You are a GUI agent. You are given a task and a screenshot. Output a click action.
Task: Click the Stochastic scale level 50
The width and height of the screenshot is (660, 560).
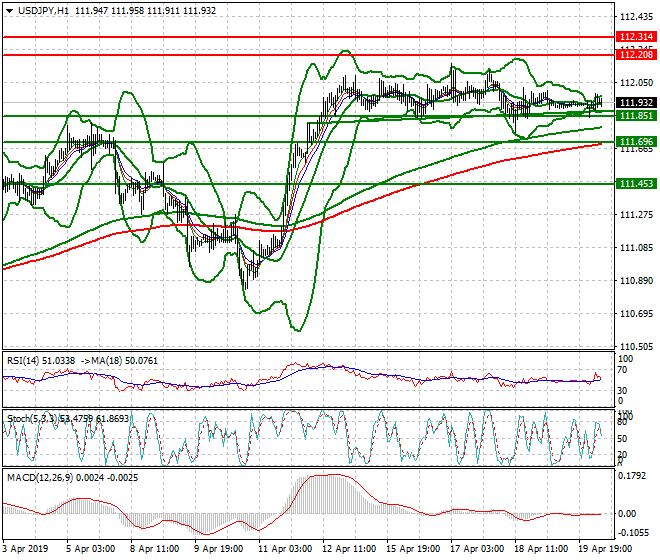tap(622, 439)
